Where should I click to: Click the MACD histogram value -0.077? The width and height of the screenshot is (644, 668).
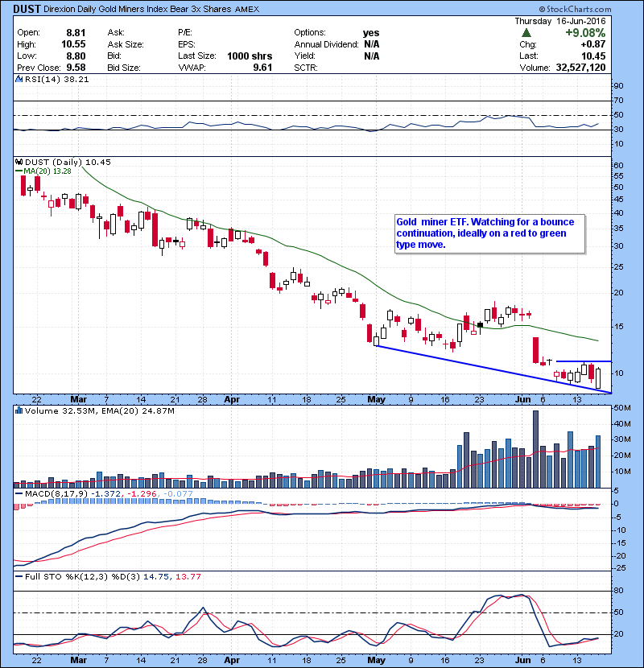[x=178, y=494]
